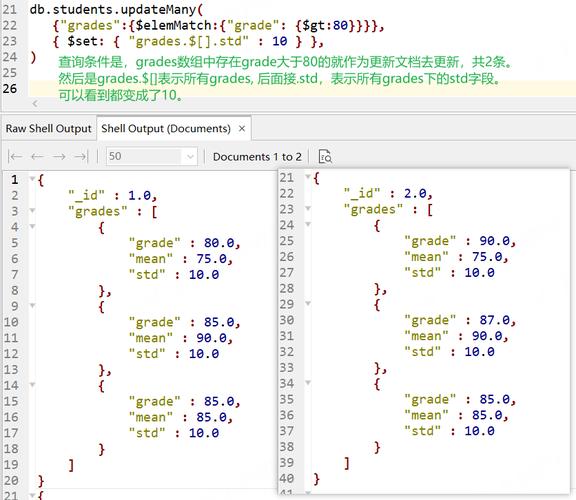Screen dimensions: 576x500
Task: Open the document search/preview icon
Action: 325,157
